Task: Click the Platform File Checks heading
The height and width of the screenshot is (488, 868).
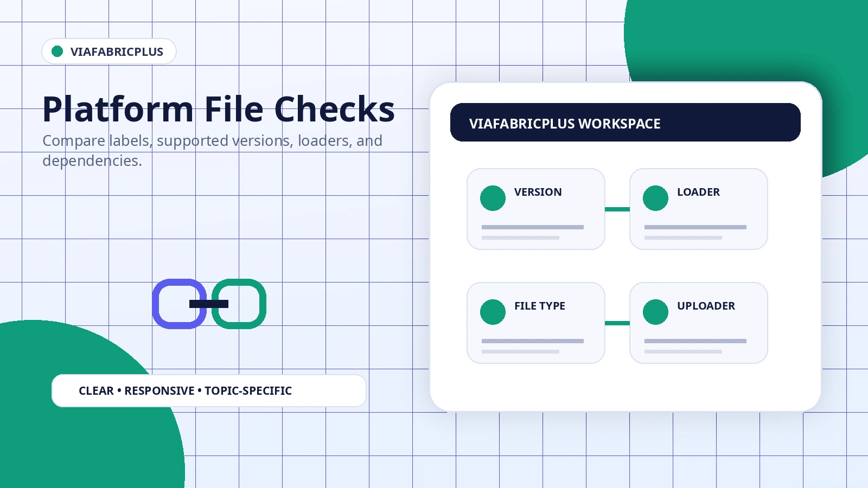Action: tap(219, 109)
